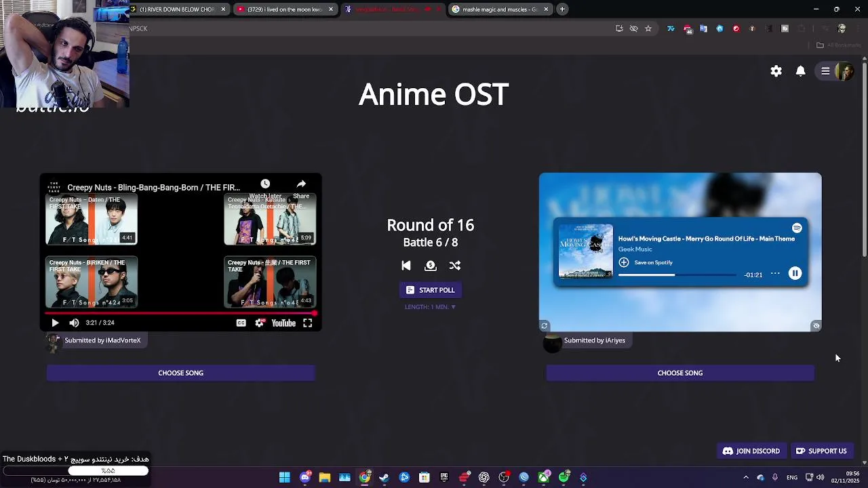868x488 pixels.
Task: Open the Support Us link
Action: [x=821, y=451]
